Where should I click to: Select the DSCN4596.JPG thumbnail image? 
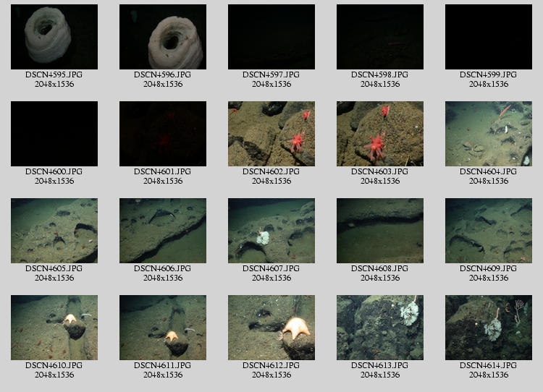(162, 37)
